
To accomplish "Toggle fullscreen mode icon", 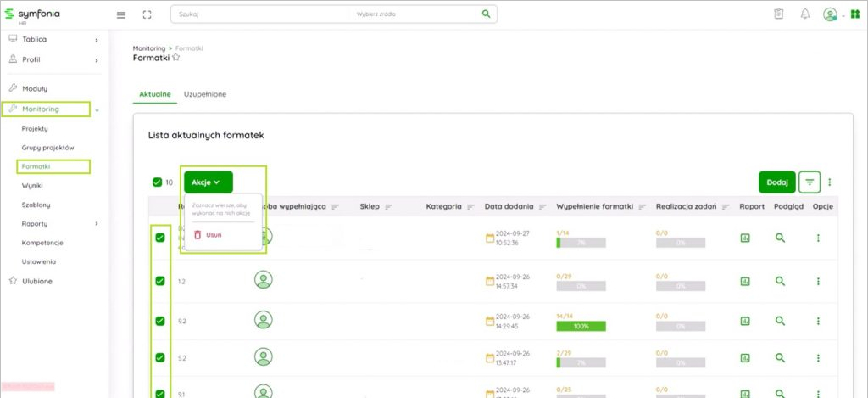I will click(147, 14).
